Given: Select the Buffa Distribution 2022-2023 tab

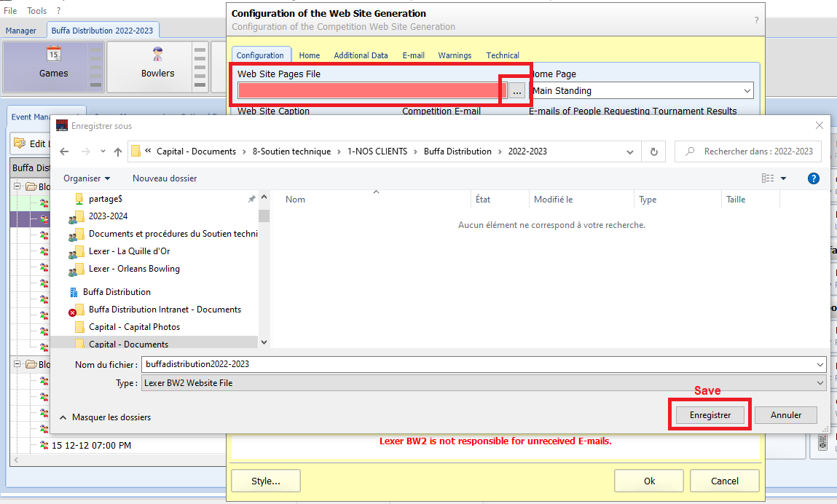Looking at the screenshot, I should (x=102, y=31).
